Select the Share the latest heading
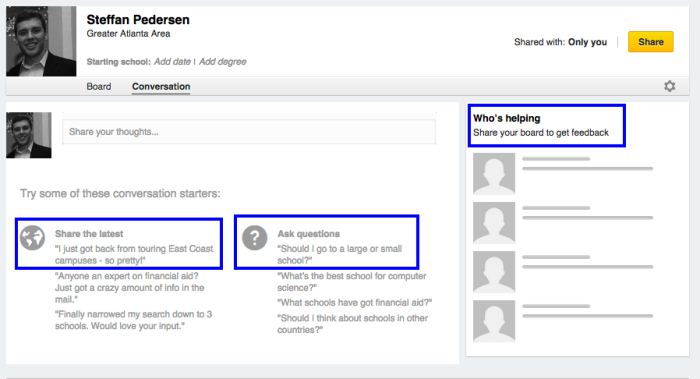 click(89, 233)
